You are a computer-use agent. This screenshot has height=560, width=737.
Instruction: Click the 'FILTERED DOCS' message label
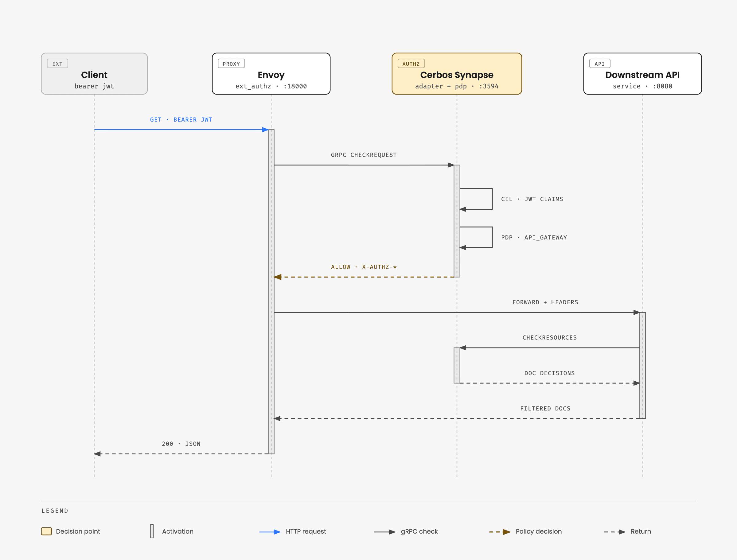pyautogui.click(x=545, y=409)
